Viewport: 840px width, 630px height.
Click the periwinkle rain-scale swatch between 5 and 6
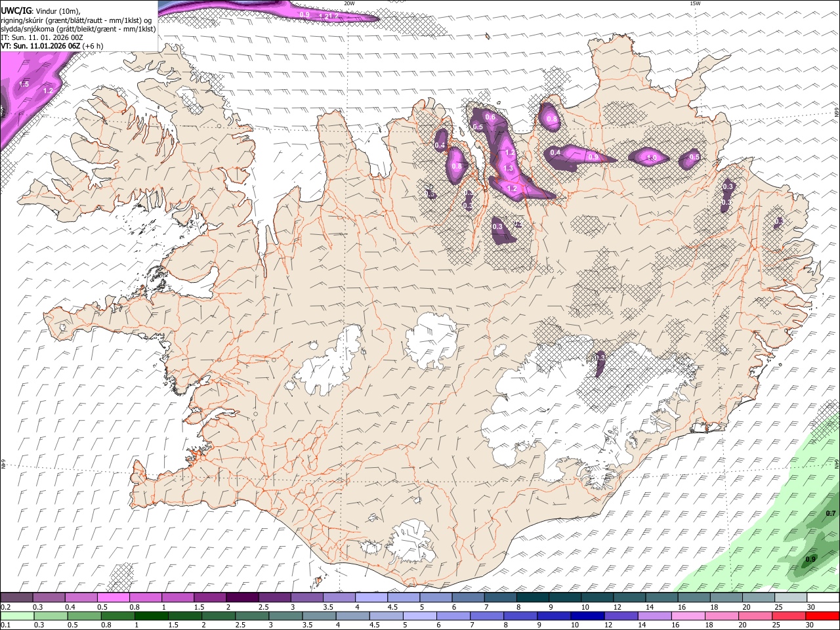coord(419,616)
